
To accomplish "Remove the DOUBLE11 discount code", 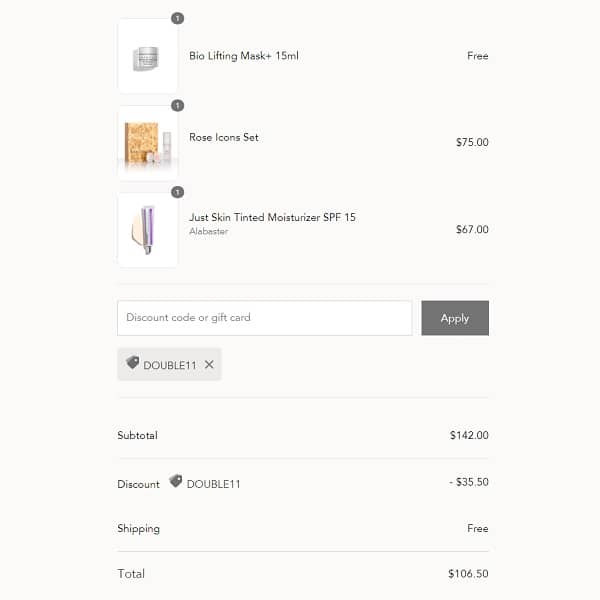I will pos(209,365).
